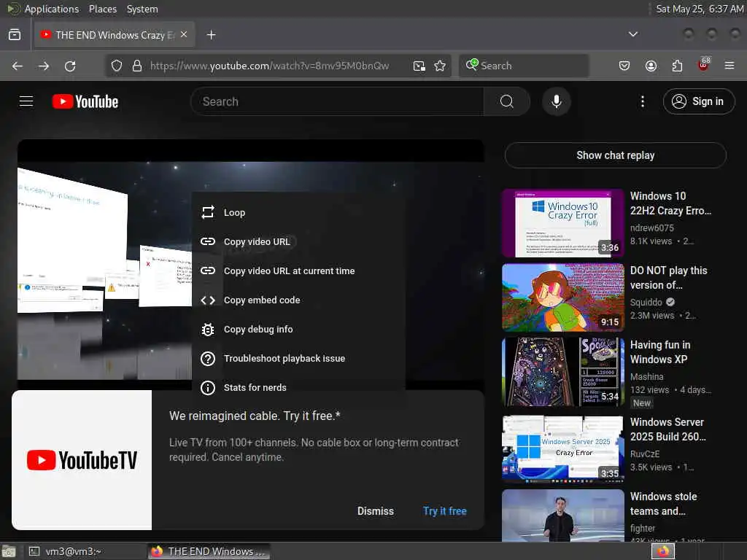
Task: Open a new browser tab
Action: click(x=211, y=35)
